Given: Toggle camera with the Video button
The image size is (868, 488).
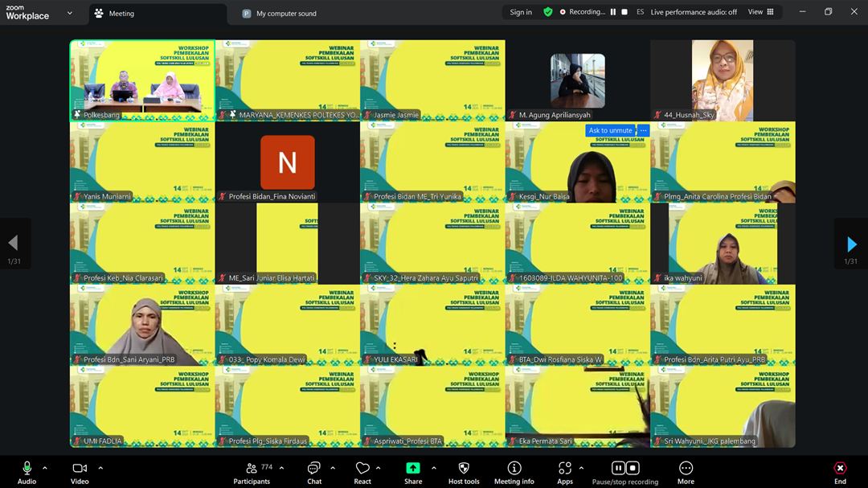Looking at the screenshot, I should pos(80,469).
